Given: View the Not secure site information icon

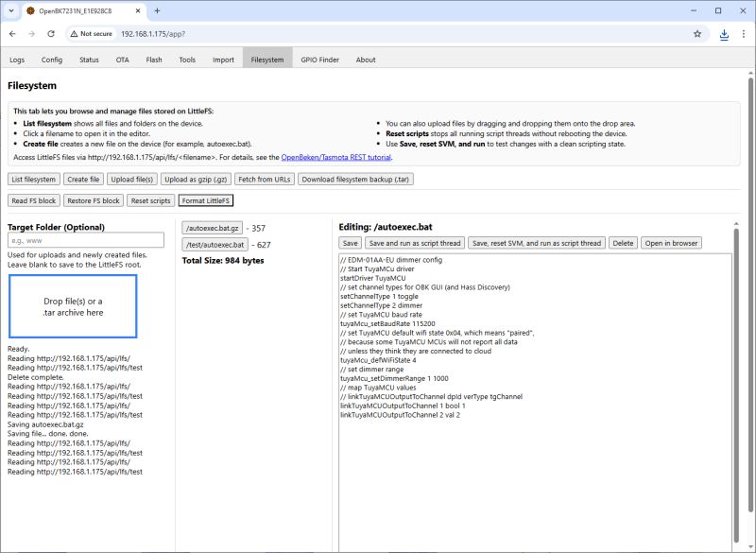Looking at the screenshot, I should tap(72, 33).
